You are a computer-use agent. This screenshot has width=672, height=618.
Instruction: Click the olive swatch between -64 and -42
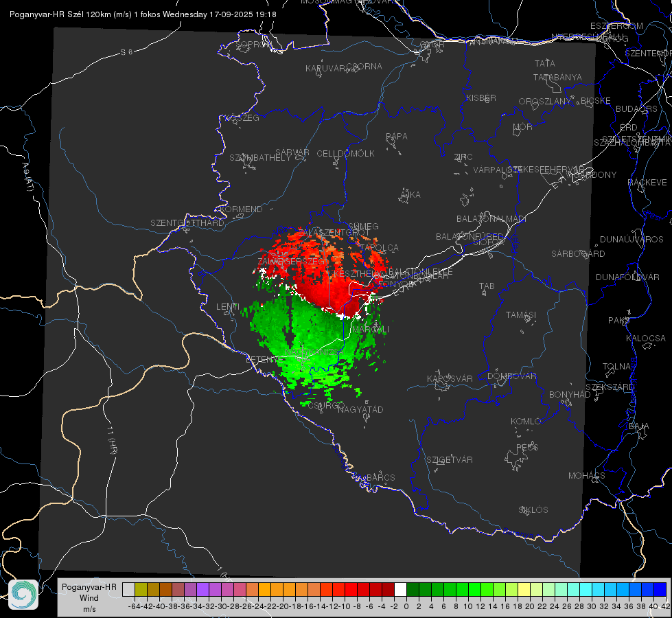click(141, 589)
